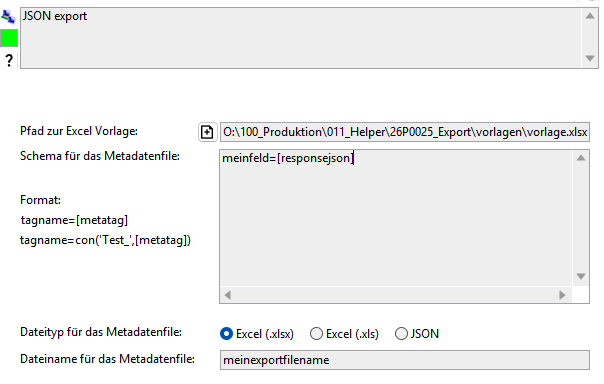The image size is (604, 384).
Task: Click the blue-green module icon beside JSON export
Action: [x=8, y=16]
